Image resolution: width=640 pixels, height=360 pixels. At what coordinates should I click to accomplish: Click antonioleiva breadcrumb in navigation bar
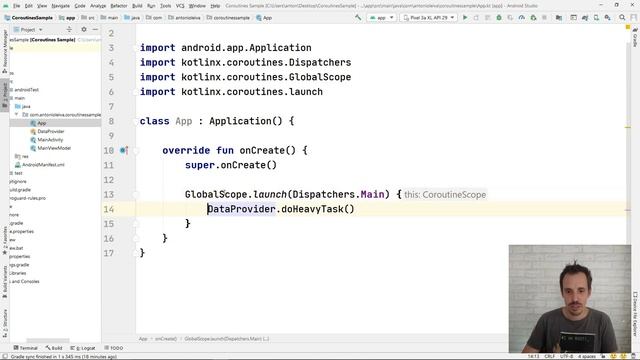184,18
